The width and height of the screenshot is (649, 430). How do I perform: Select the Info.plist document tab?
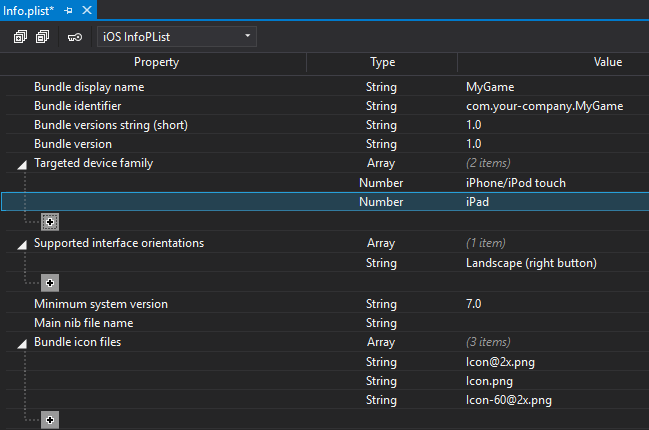click(29, 9)
